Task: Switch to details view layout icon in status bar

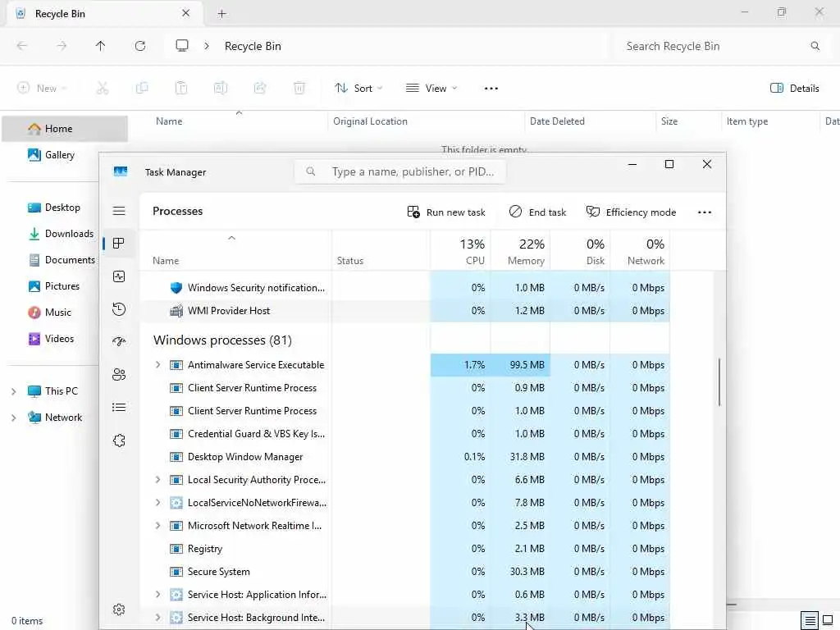Action: [x=810, y=620]
